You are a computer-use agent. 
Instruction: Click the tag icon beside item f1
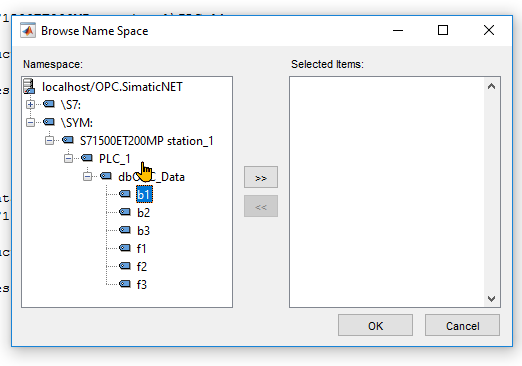click(x=125, y=248)
